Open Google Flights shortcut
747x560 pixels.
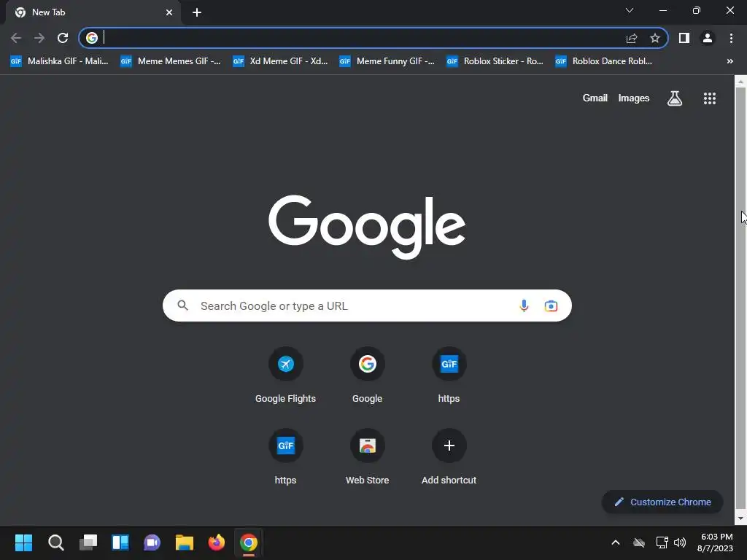point(285,376)
